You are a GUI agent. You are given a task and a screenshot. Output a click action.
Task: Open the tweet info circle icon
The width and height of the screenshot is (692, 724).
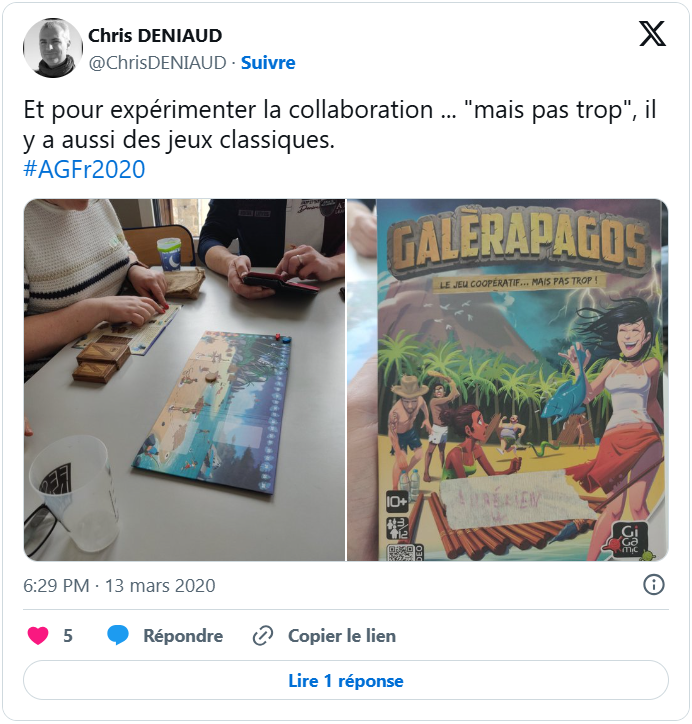point(654,585)
